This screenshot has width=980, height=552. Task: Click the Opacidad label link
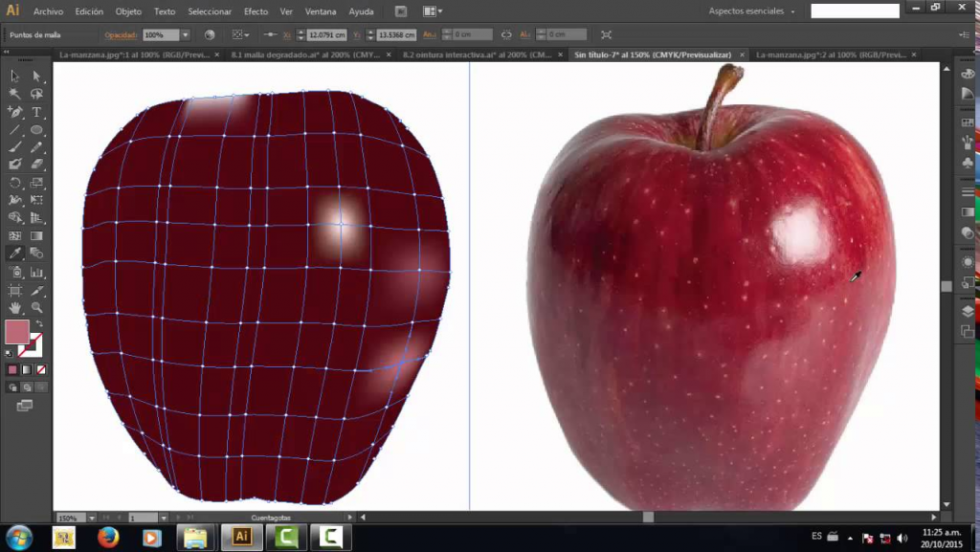click(122, 34)
